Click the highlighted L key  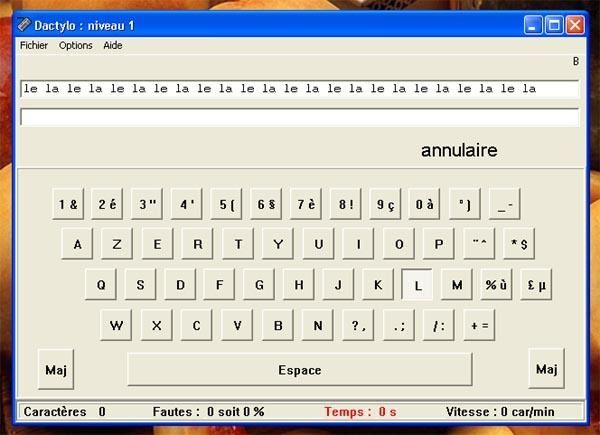click(417, 285)
